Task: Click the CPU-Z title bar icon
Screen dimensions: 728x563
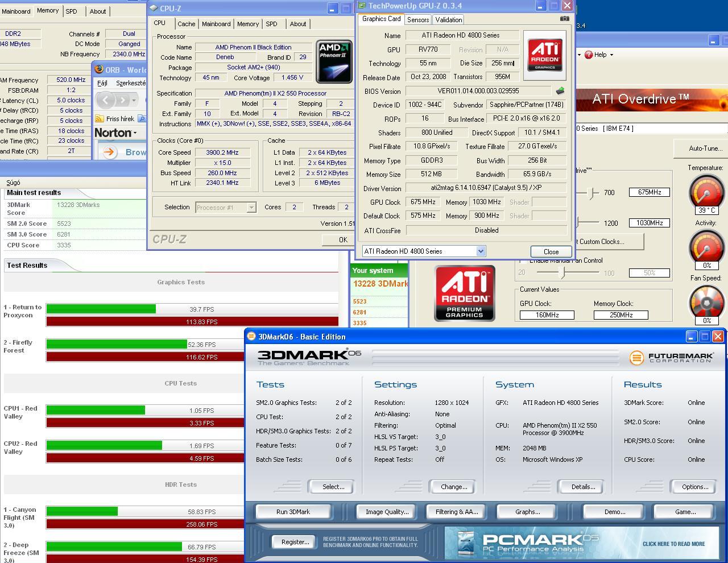Action: [154, 8]
